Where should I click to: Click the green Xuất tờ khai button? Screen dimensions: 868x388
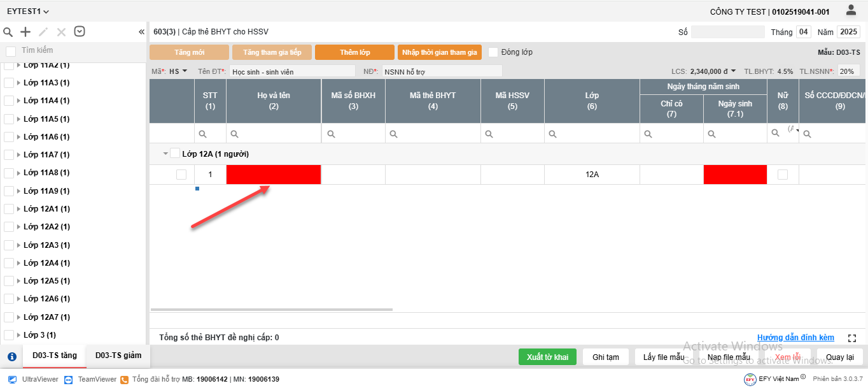pos(547,357)
